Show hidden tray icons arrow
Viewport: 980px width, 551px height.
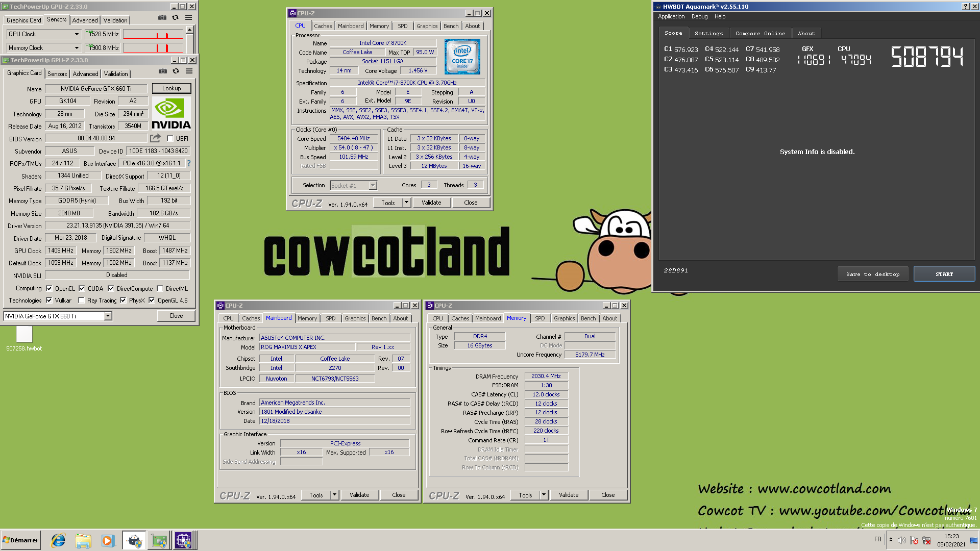click(891, 540)
